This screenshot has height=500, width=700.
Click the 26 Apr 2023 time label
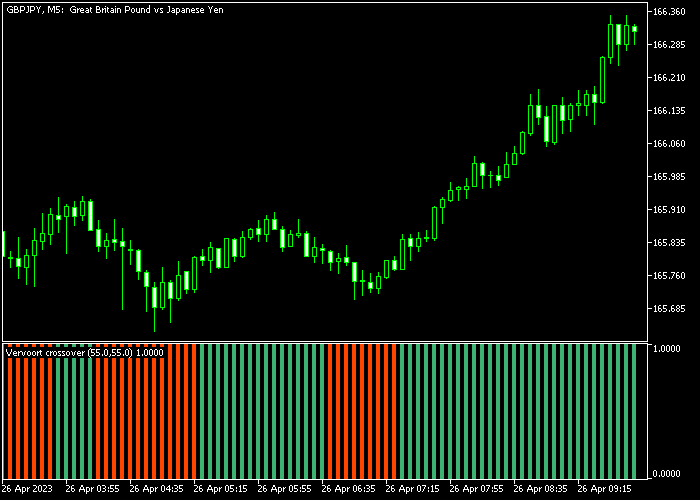click(x=27, y=488)
